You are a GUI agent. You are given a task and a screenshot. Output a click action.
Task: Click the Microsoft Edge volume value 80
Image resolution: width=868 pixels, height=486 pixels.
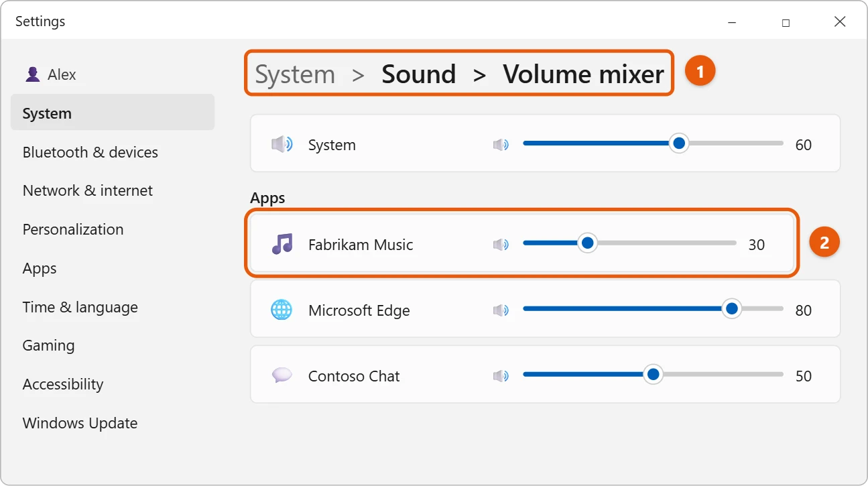click(803, 310)
